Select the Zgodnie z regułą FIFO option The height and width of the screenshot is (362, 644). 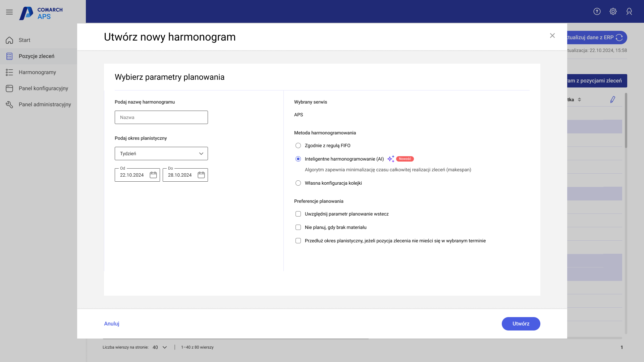pos(298,145)
